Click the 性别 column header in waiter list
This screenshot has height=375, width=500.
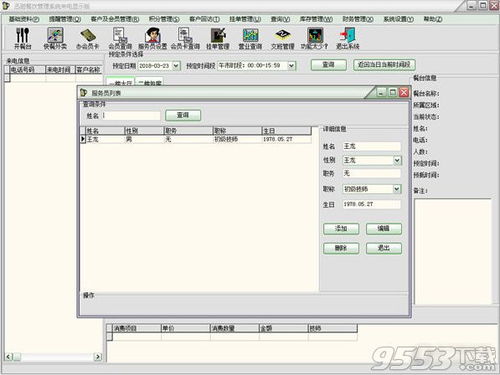144,131
